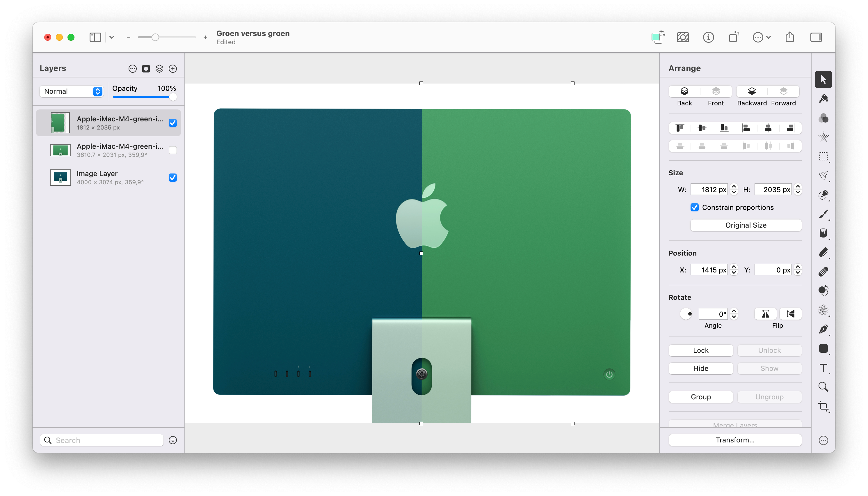This screenshot has width=868, height=496.
Task: Click the Share toolbar icon
Action: [790, 37]
